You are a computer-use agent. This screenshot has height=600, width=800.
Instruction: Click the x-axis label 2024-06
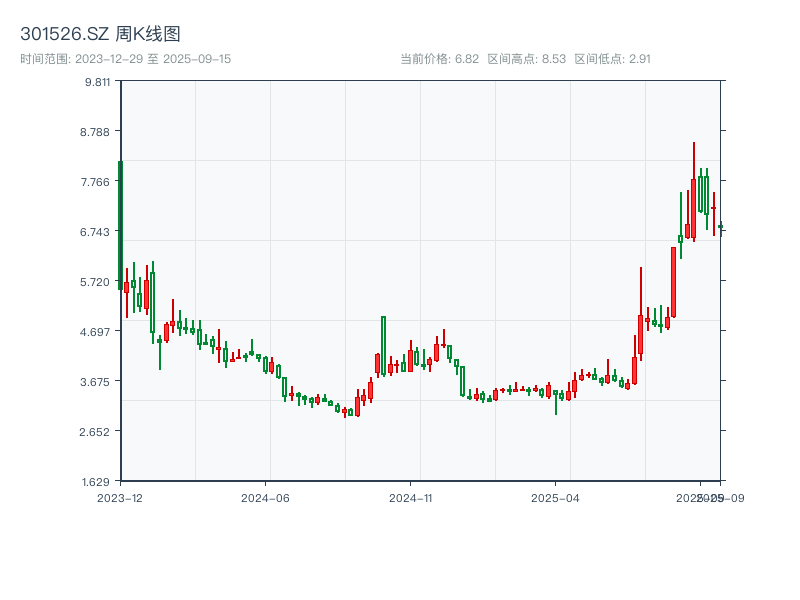[x=265, y=498]
